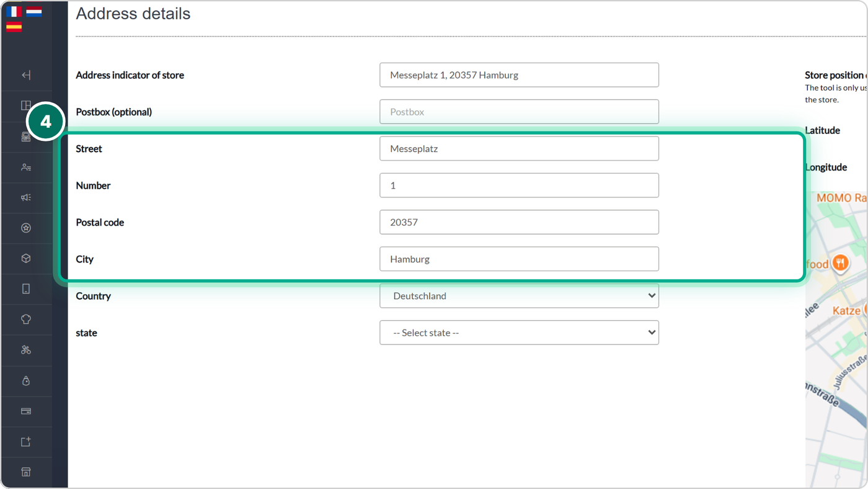Switch language using the Spanish flag
Image resolution: width=868 pixels, height=489 pixels.
(14, 27)
